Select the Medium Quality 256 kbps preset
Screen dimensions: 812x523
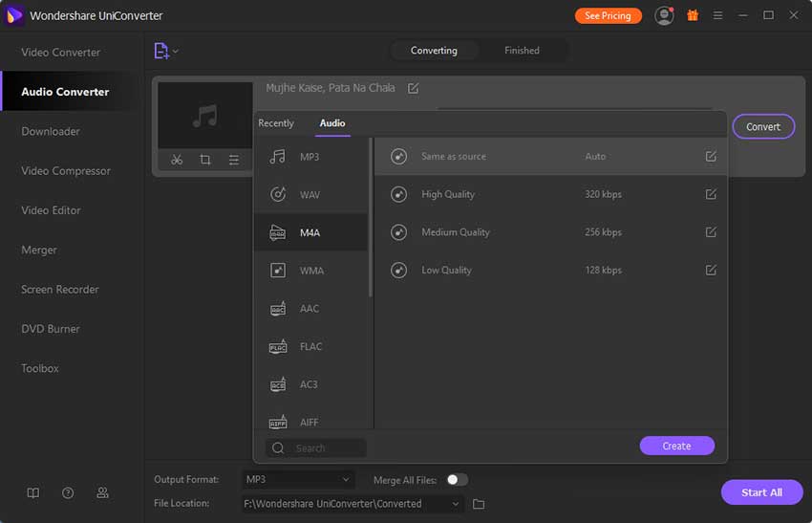tap(550, 232)
